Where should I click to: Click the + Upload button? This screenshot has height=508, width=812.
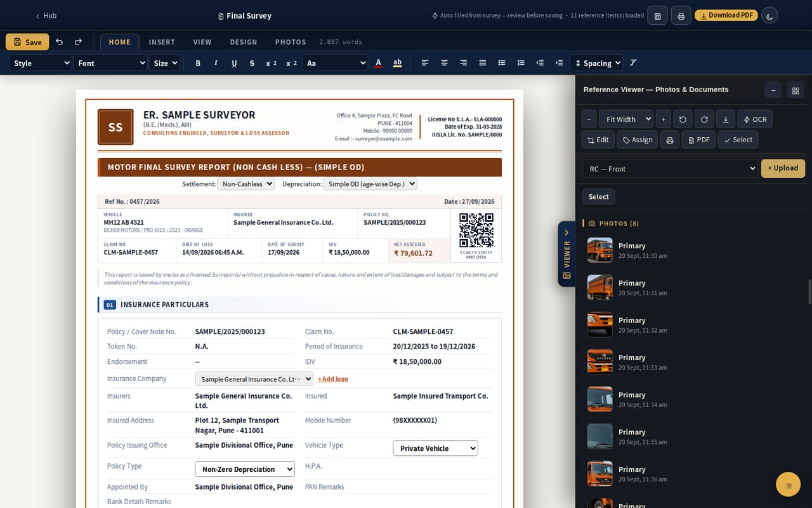pos(783,168)
